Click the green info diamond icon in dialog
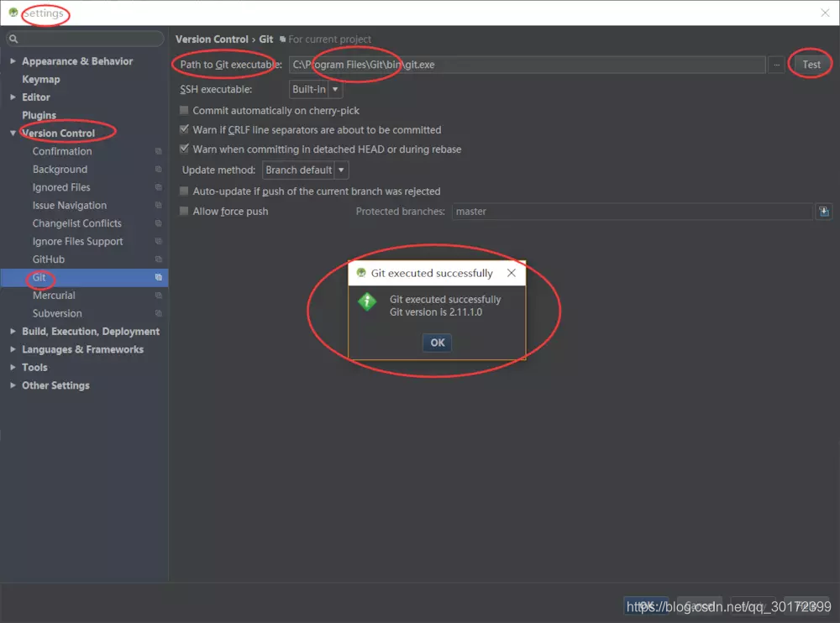 pyautogui.click(x=367, y=301)
